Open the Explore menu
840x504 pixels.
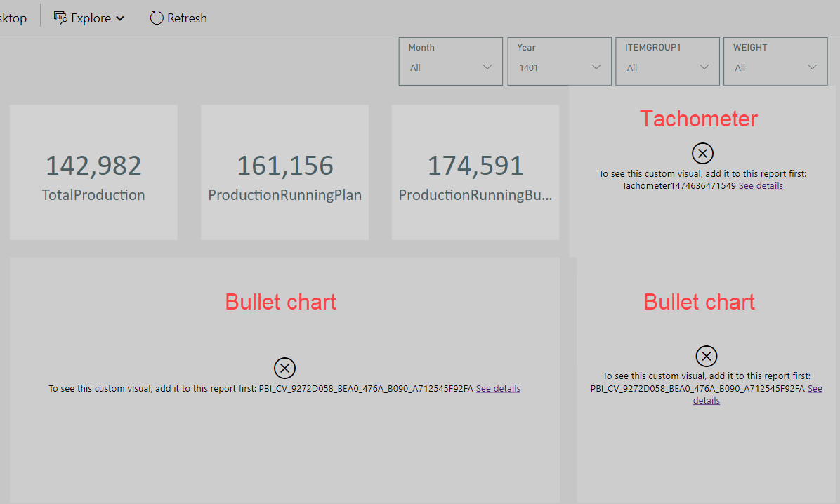point(89,18)
